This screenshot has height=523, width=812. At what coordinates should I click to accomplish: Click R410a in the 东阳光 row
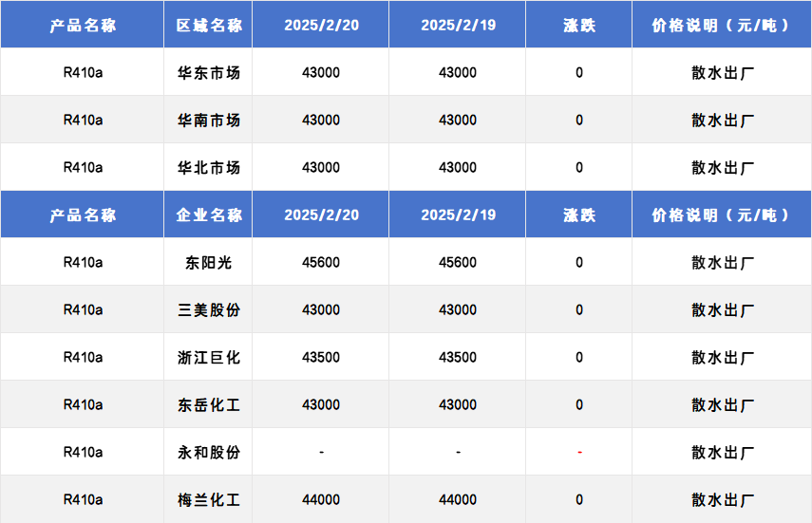[x=83, y=263]
